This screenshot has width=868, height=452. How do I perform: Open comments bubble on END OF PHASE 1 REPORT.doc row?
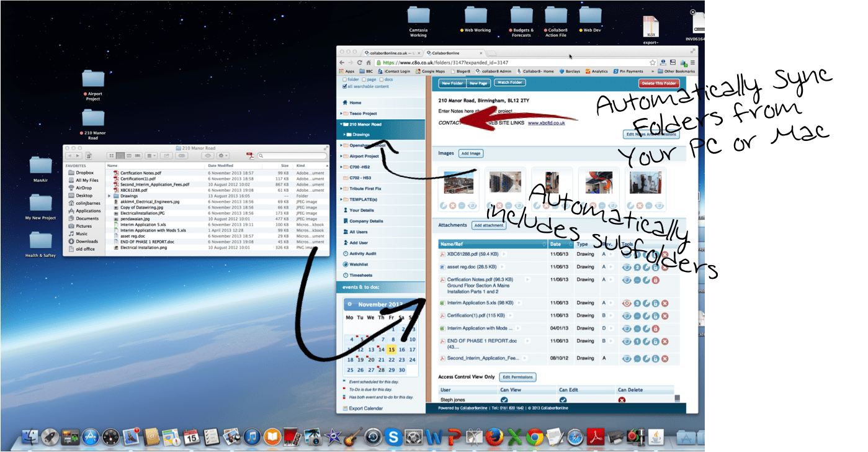click(637, 341)
